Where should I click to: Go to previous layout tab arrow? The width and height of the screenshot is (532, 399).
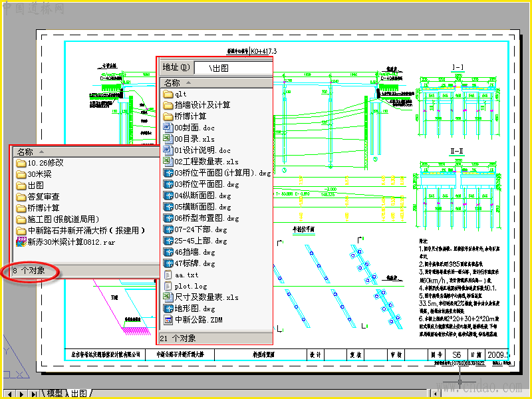coord(9,394)
